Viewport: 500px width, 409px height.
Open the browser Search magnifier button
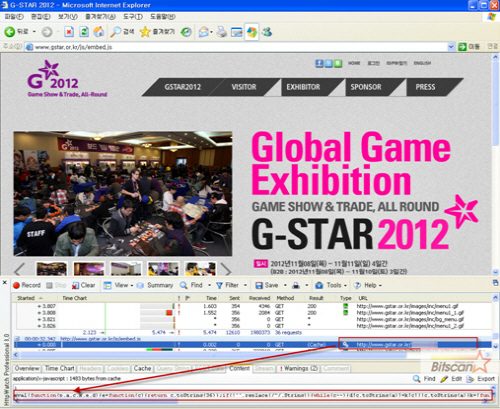pos(122,32)
